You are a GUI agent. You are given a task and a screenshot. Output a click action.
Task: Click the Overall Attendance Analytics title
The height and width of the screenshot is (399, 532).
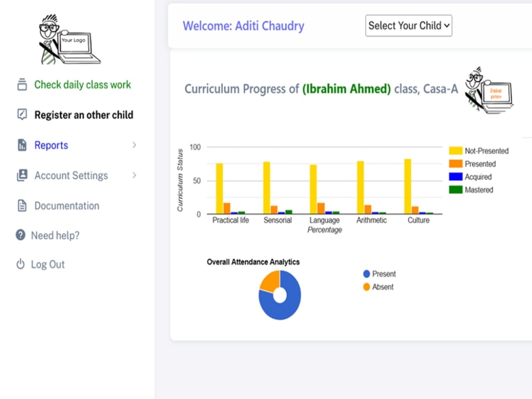tap(253, 262)
